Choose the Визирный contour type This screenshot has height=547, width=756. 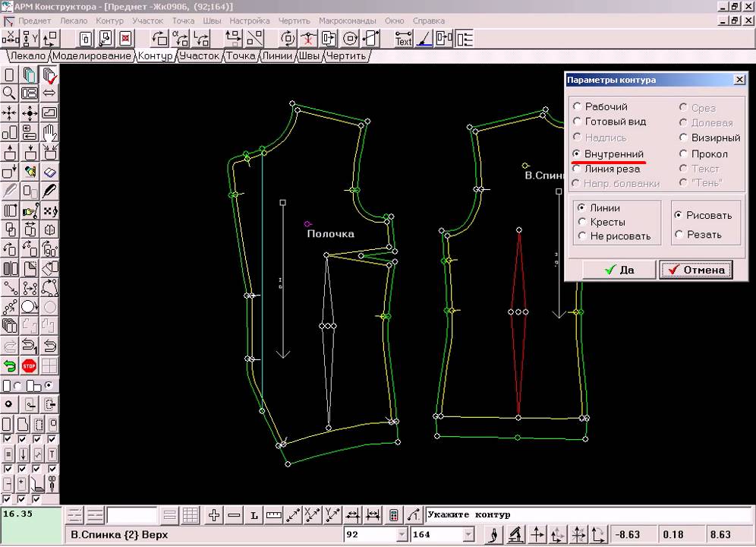coord(683,138)
